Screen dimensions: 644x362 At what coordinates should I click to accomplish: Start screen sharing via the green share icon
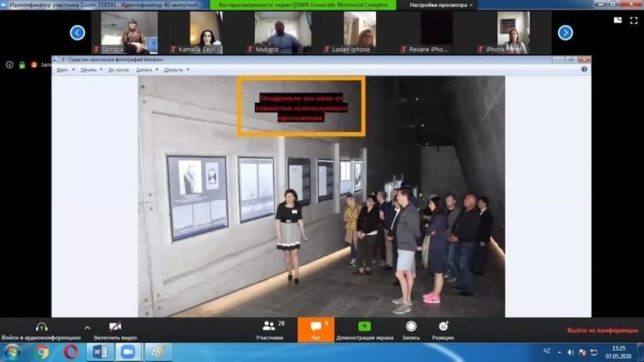(x=364, y=327)
